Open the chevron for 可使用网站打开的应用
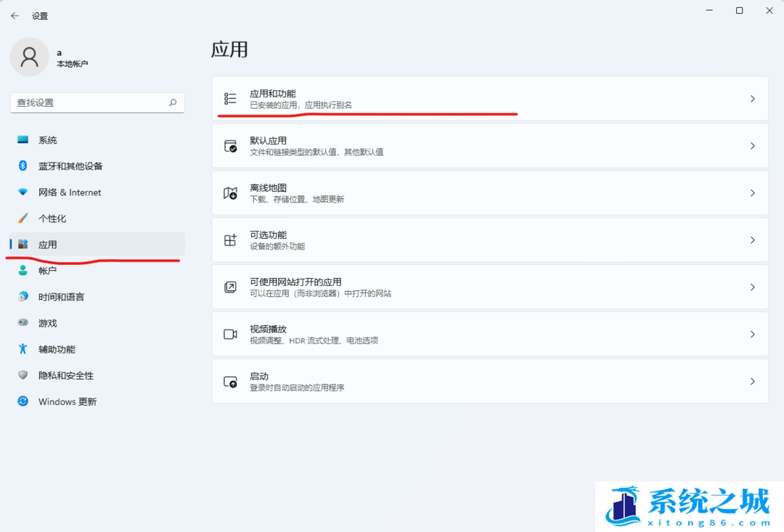The image size is (784, 532). pos(752,287)
